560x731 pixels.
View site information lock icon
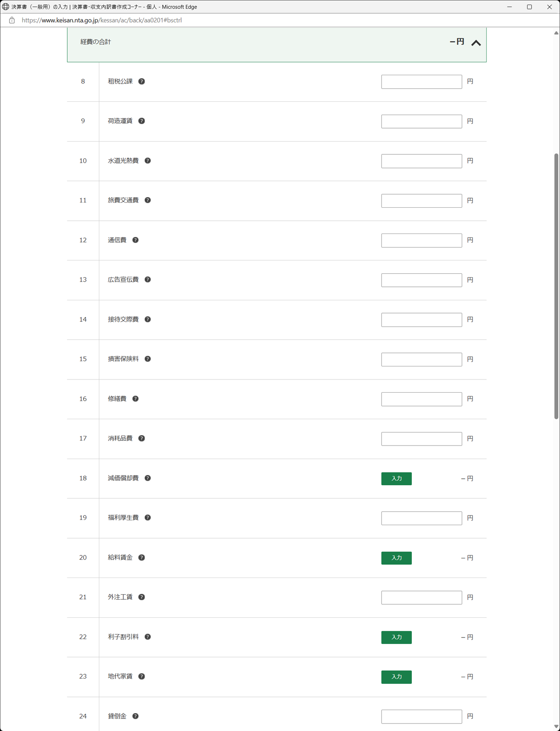pyautogui.click(x=12, y=20)
